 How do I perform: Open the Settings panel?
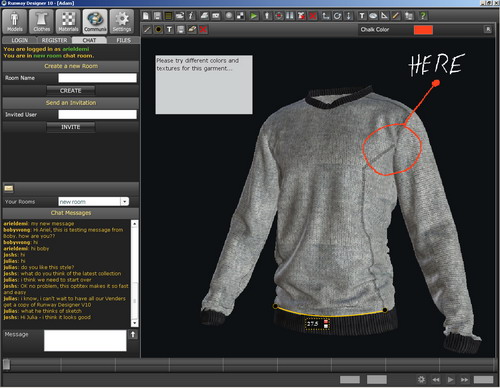[122, 21]
